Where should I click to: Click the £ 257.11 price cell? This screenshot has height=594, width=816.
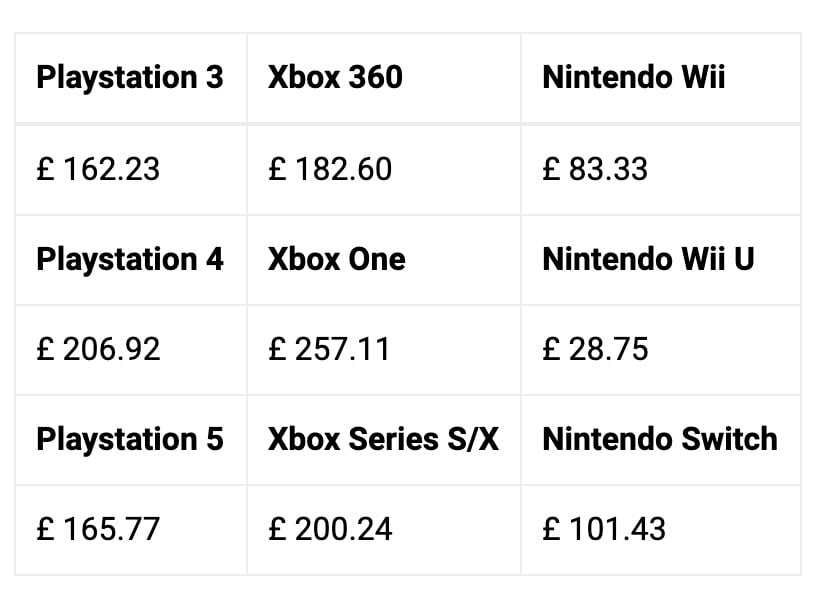click(x=329, y=349)
